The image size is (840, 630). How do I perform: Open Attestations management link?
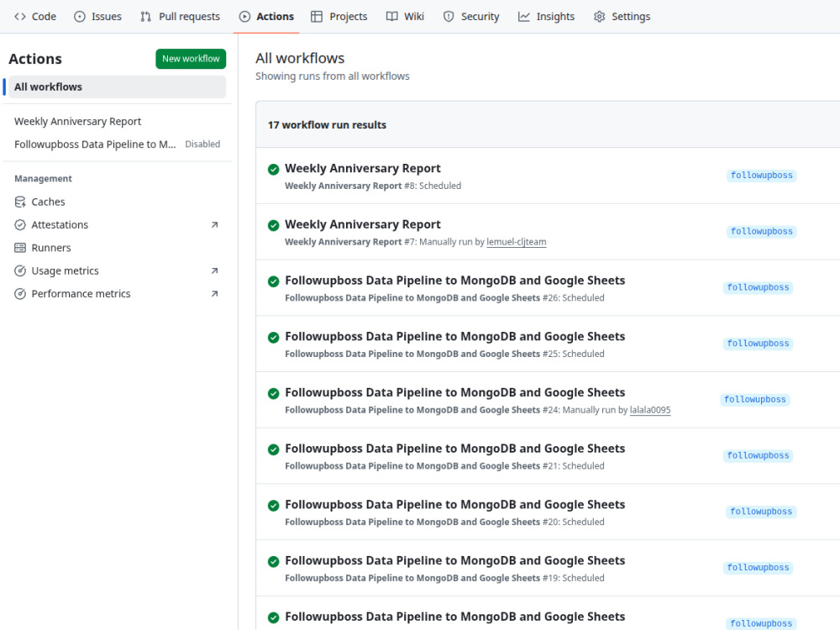click(60, 225)
